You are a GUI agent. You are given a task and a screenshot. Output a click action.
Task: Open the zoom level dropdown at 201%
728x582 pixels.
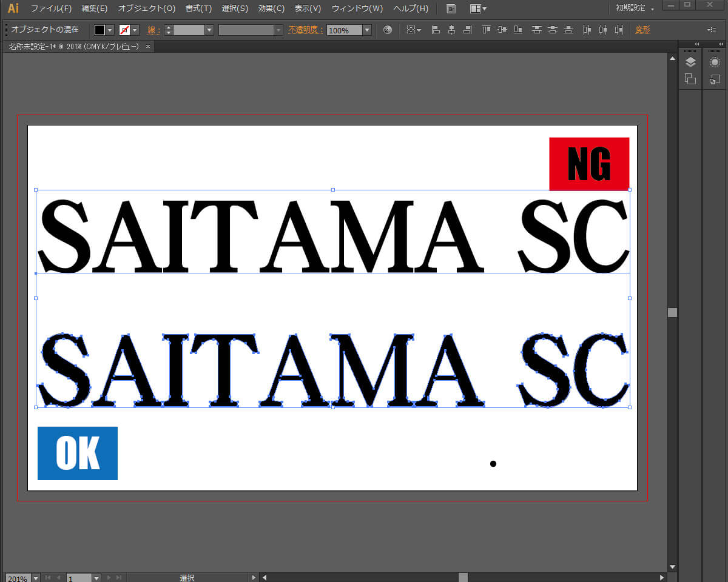(x=35, y=578)
